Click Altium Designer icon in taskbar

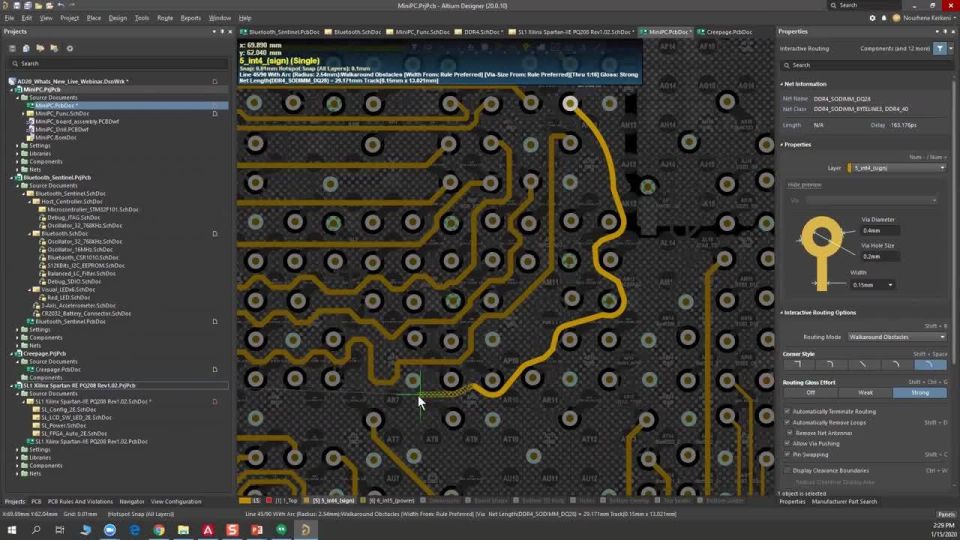305,530
